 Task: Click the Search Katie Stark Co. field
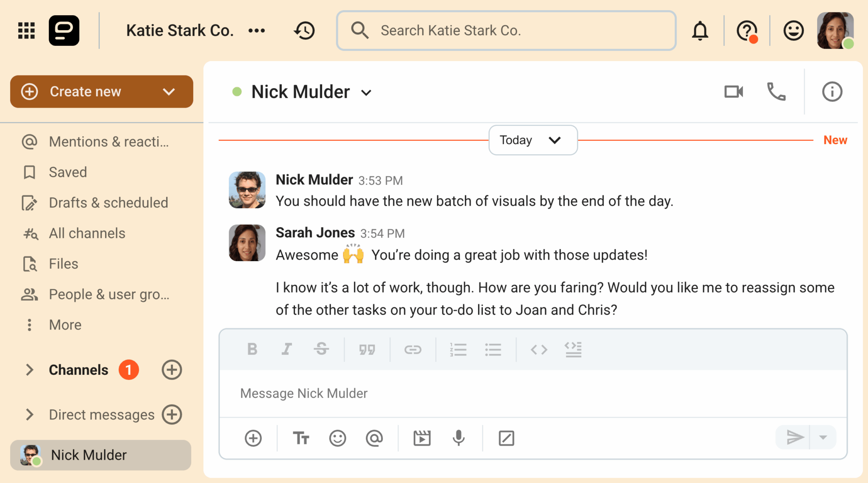(x=506, y=31)
